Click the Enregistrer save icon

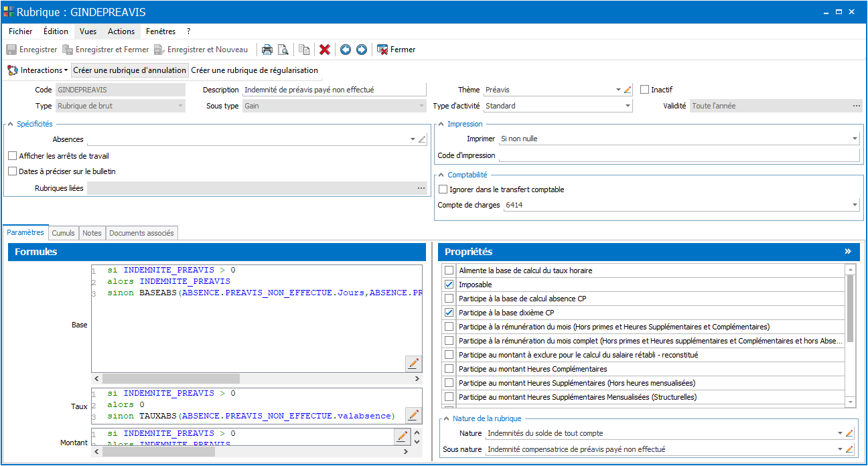11,50
